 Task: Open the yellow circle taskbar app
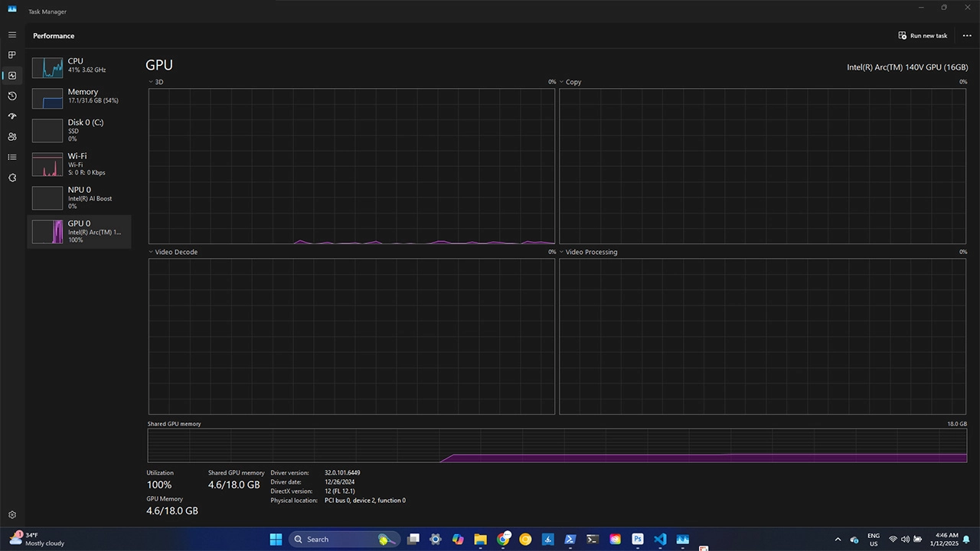coord(525,540)
